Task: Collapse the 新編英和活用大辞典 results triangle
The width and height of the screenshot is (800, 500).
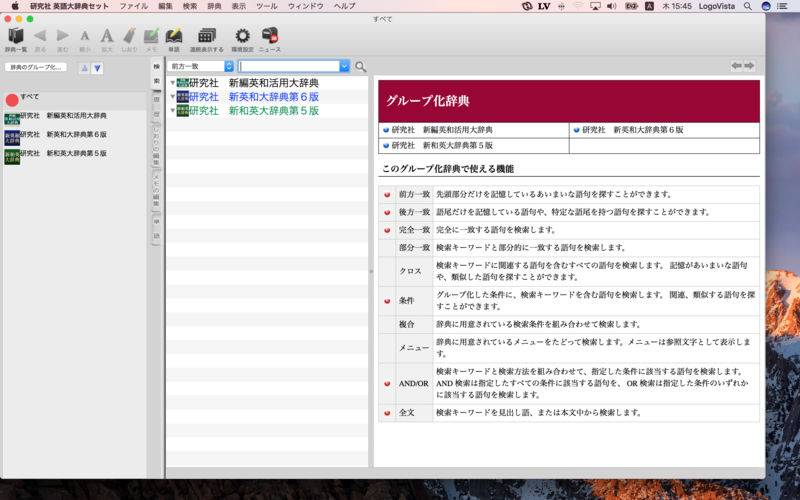Action: pos(172,83)
